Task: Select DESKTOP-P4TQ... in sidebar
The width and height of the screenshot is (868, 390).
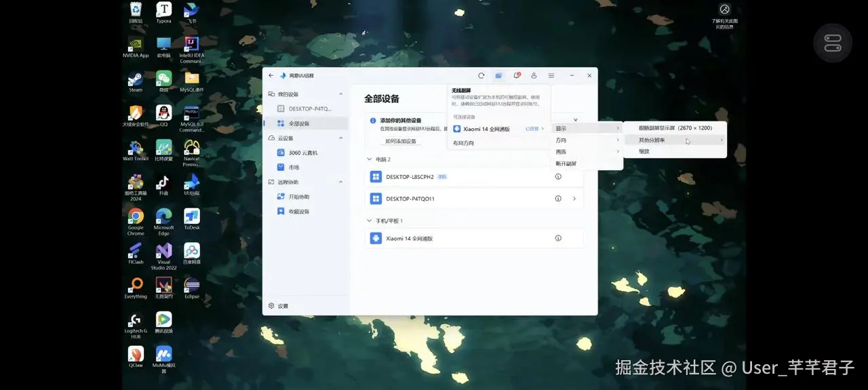Action: click(x=305, y=109)
